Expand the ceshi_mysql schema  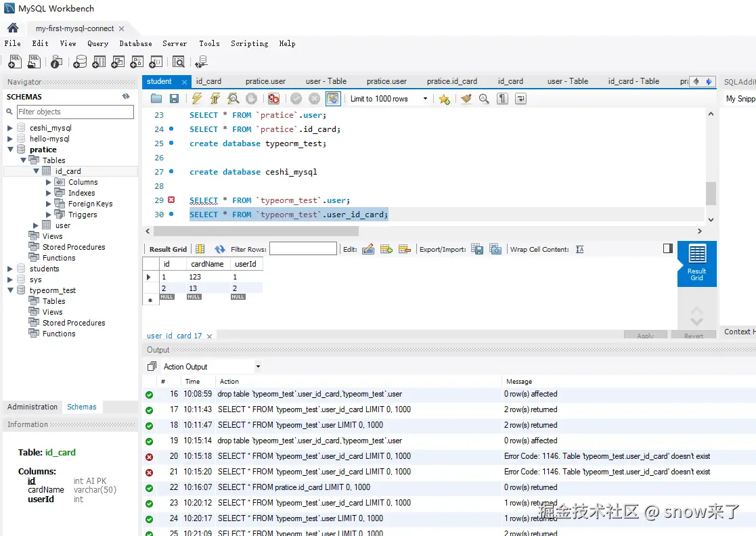click(9, 128)
